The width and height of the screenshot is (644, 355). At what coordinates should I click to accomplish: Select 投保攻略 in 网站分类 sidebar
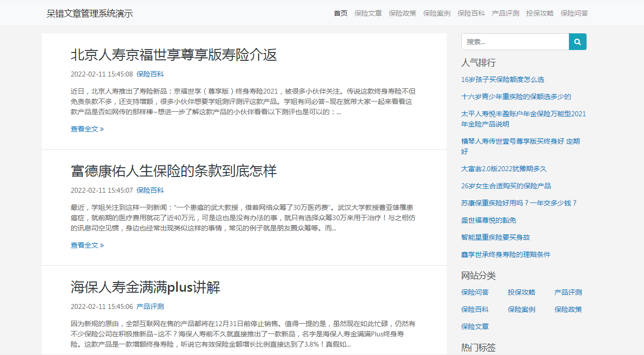click(522, 292)
